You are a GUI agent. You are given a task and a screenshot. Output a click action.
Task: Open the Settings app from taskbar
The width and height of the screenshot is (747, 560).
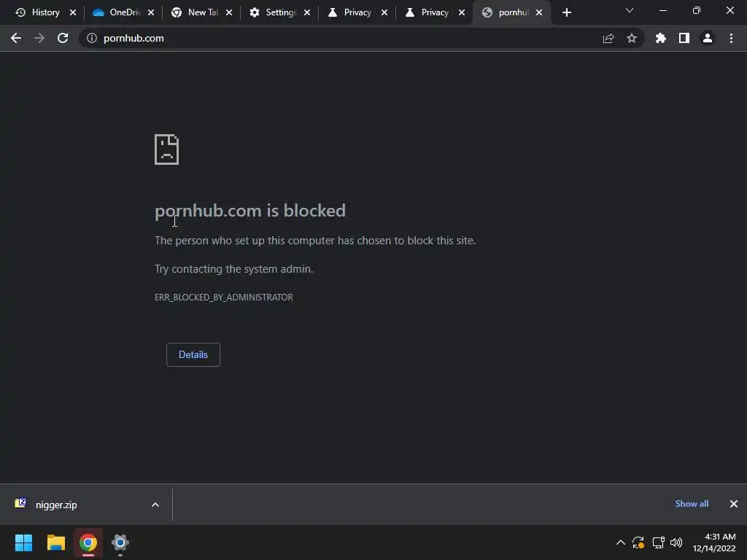click(120, 542)
